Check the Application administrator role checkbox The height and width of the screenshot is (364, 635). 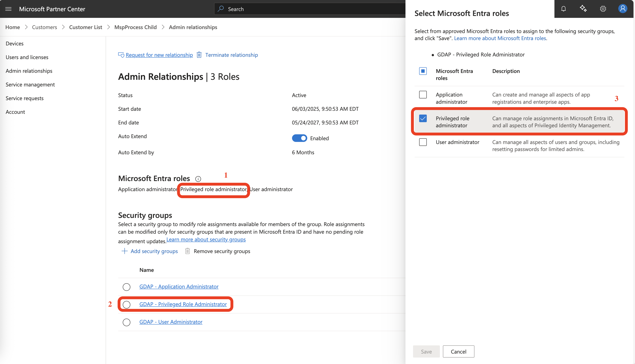pos(423,95)
